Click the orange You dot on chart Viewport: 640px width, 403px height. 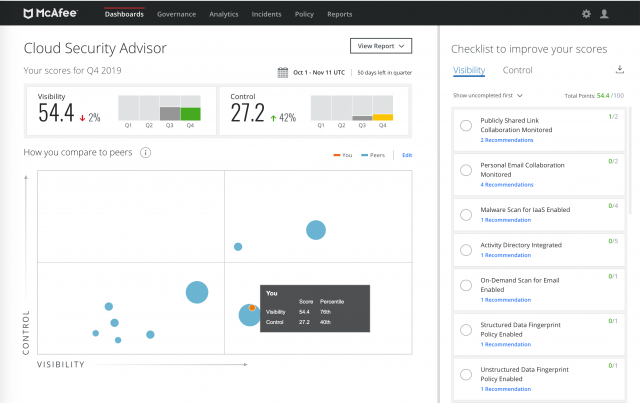(x=252, y=307)
